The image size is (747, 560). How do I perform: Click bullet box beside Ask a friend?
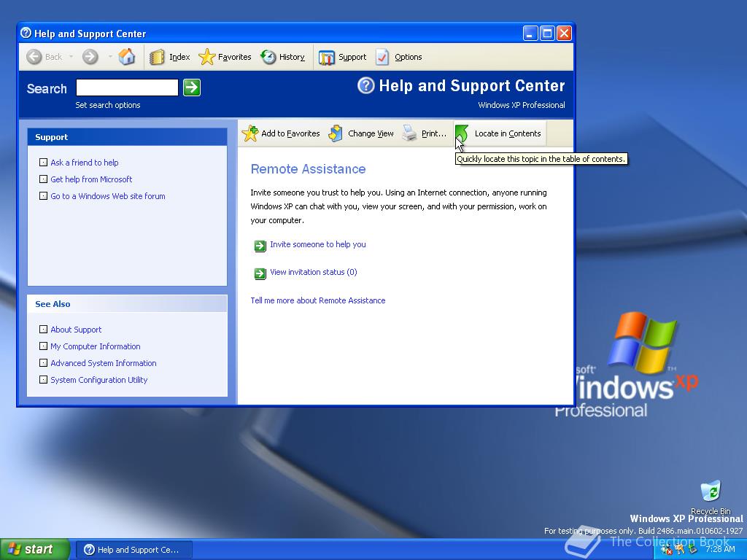pos(43,163)
